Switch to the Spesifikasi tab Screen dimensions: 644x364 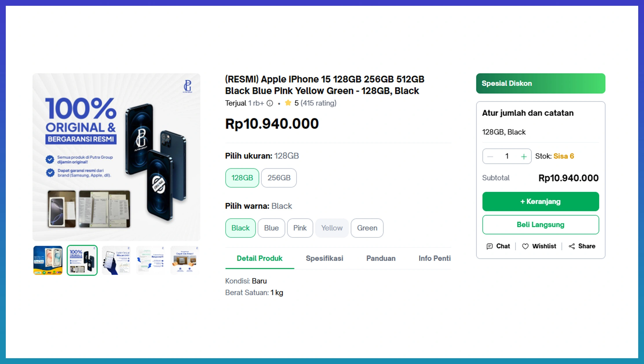324,258
